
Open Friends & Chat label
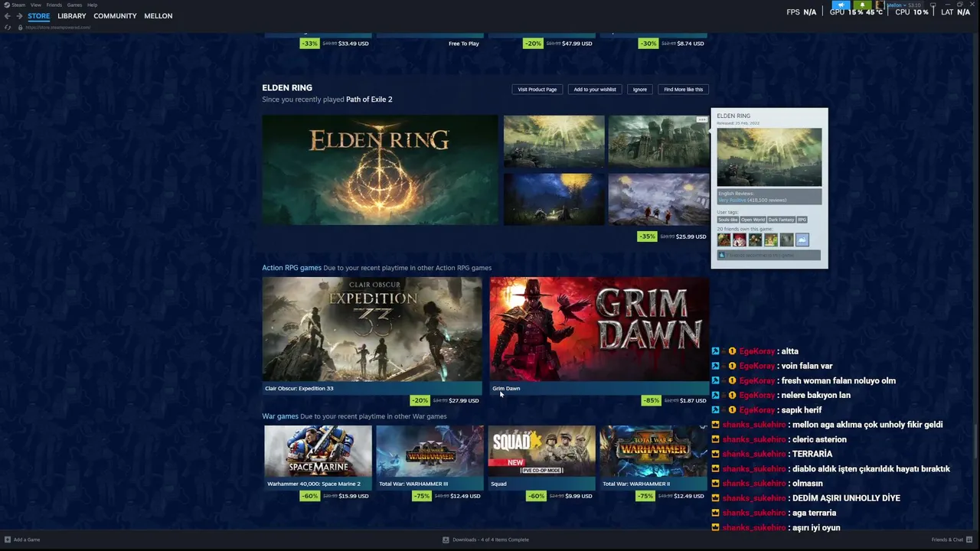pos(947,540)
